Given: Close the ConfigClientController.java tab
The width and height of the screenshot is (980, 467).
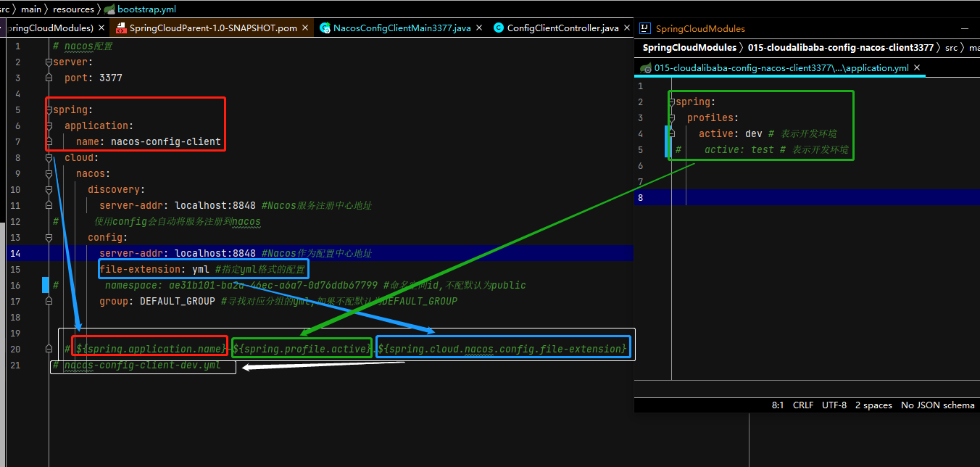Looking at the screenshot, I should point(626,28).
